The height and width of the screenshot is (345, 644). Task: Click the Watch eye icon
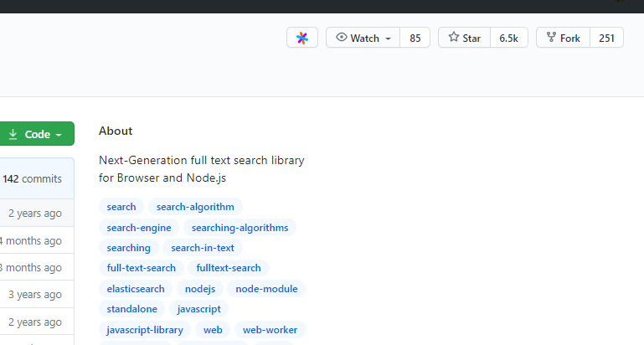pos(342,38)
